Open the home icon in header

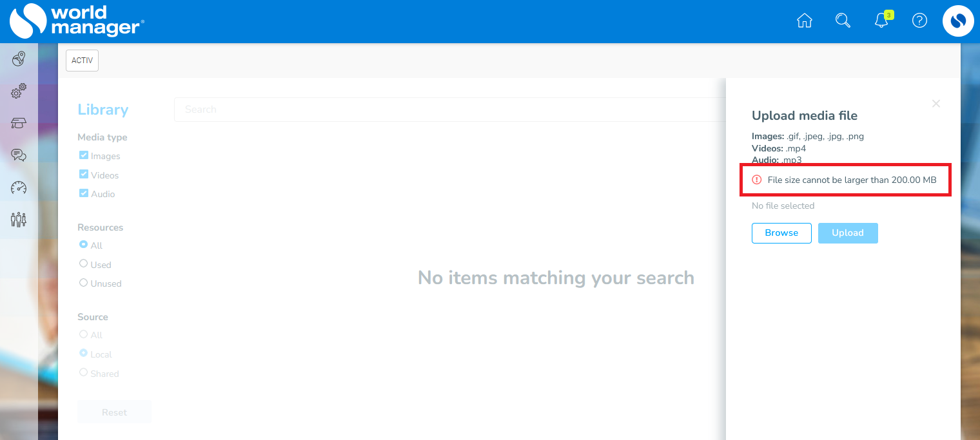pos(805,21)
